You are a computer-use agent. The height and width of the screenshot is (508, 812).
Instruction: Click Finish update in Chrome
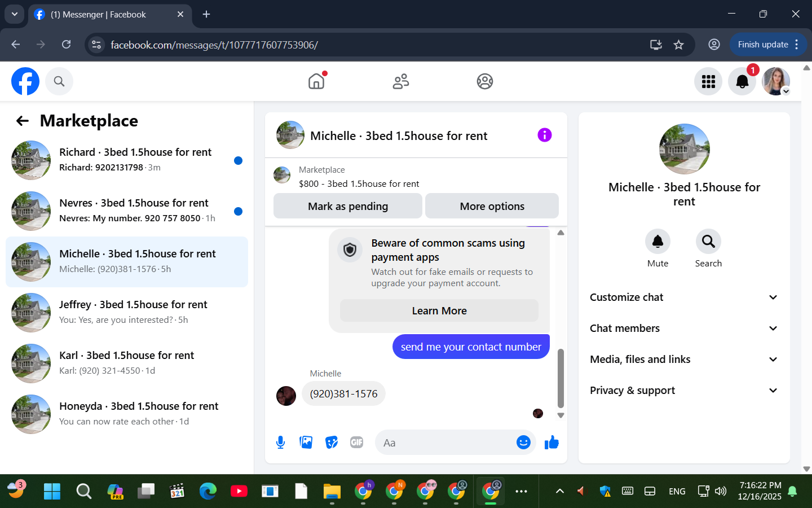pyautogui.click(x=763, y=45)
